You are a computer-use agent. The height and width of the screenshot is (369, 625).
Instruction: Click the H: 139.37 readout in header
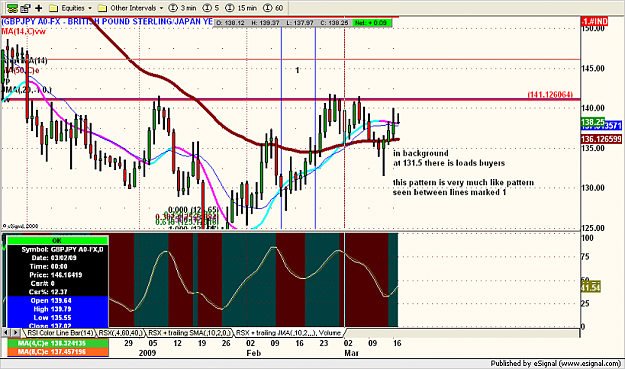265,23
